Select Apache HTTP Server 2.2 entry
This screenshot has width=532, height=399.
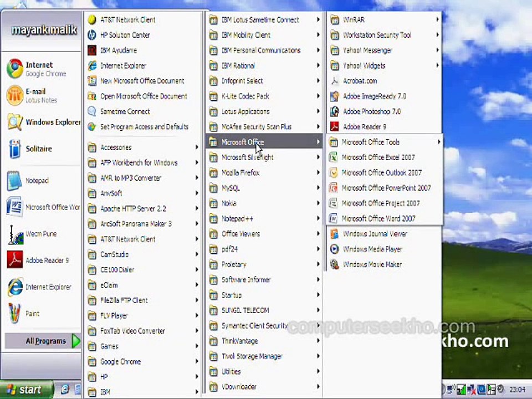click(143, 208)
